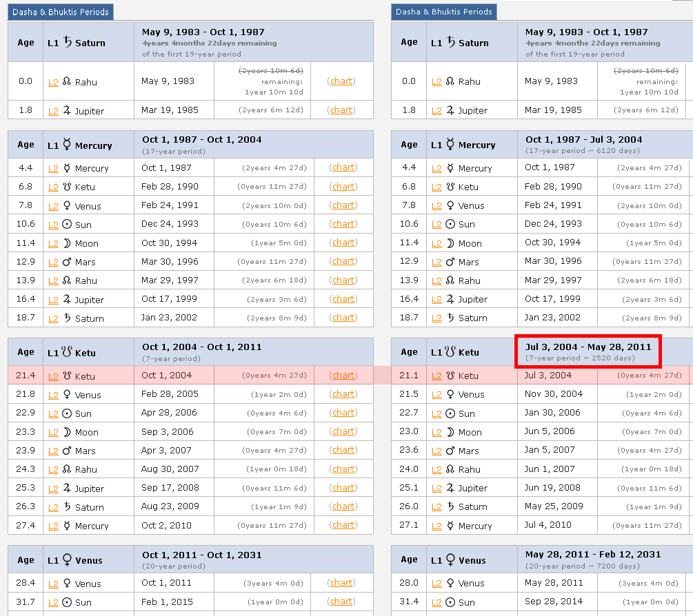Follow the L2 link in age 21.1 row
The image size is (693, 616).
coord(436,376)
